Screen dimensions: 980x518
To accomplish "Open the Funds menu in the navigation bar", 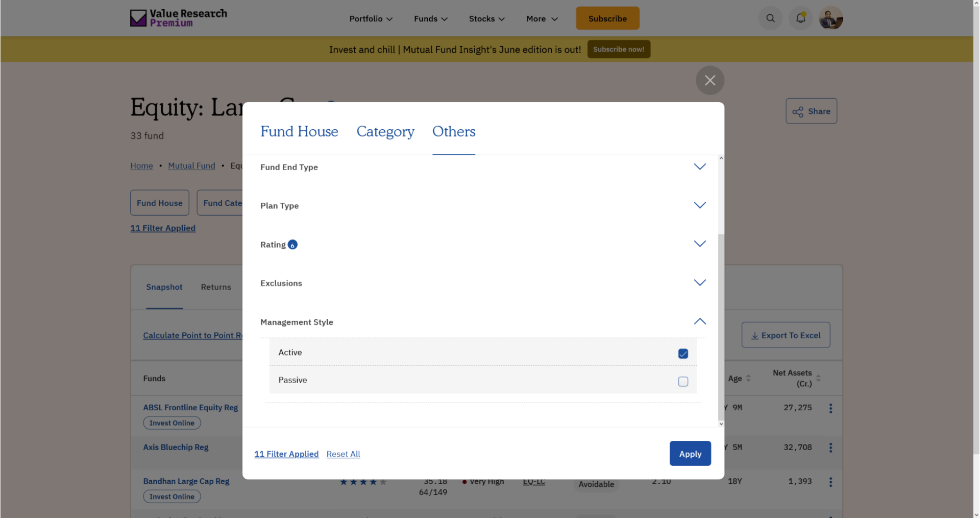I will tap(429, 18).
